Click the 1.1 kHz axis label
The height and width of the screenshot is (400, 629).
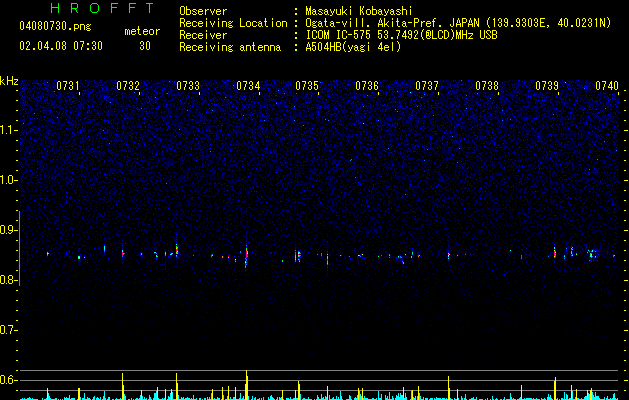8,130
